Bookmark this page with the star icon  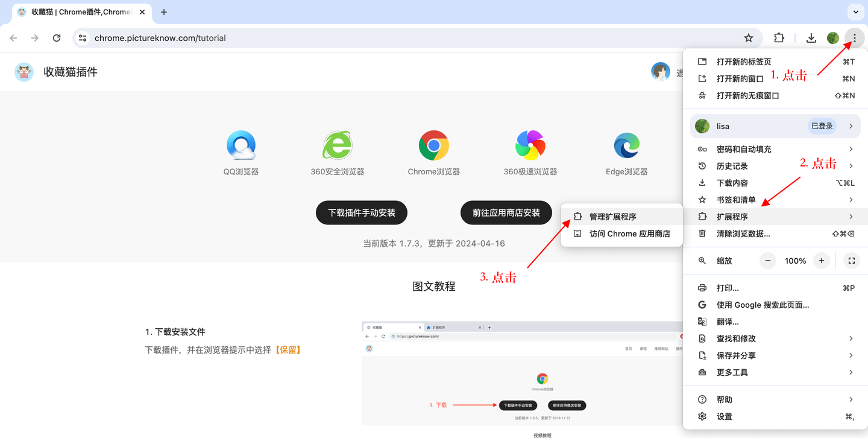[x=749, y=38]
